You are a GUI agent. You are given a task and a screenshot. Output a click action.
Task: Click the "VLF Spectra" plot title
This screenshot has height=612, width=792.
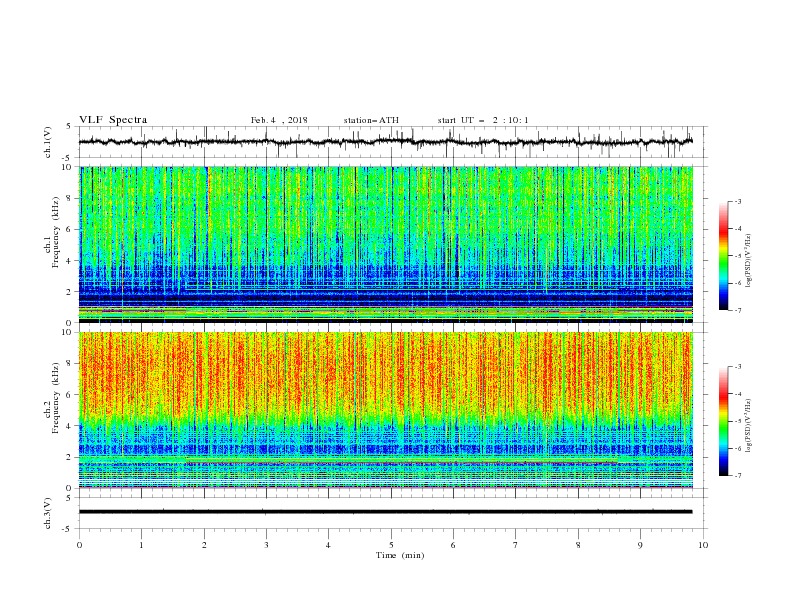[113, 120]
